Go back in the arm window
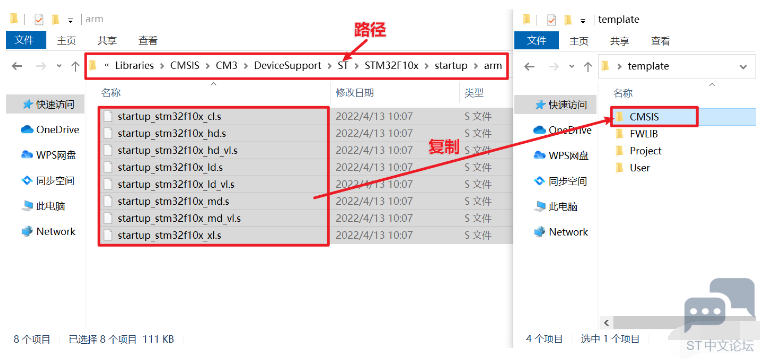 coord(17,66)
